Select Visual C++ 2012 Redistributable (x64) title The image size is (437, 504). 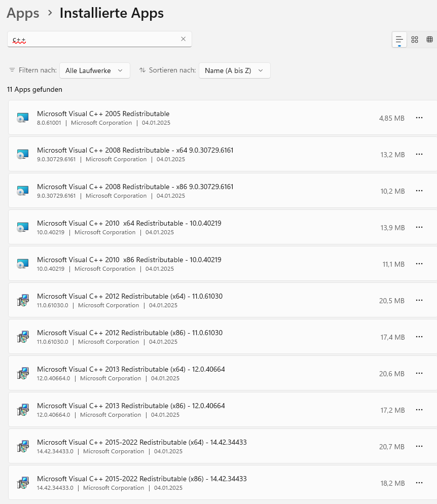pyautogui.click(x=130, y=296)
